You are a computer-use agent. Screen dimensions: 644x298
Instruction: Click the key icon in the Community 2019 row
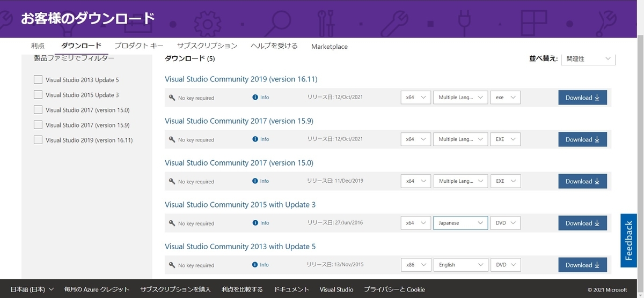coord(172,98)
